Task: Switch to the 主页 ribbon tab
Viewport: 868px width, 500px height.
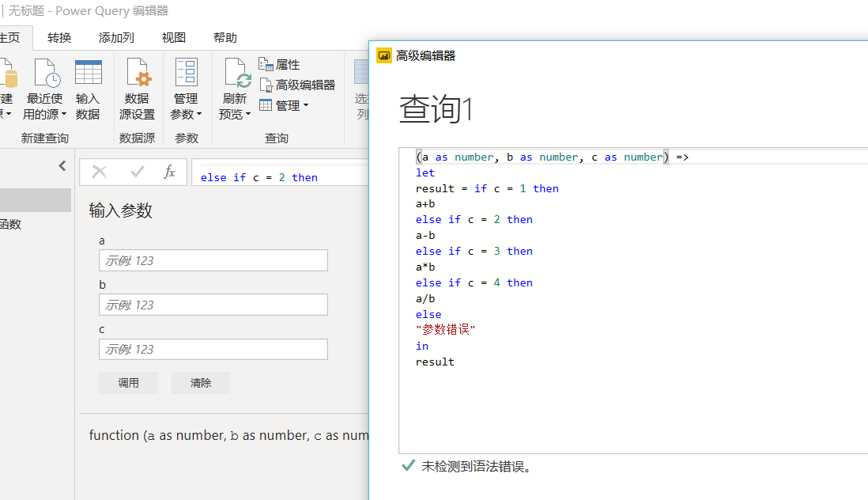Action: 9,38
